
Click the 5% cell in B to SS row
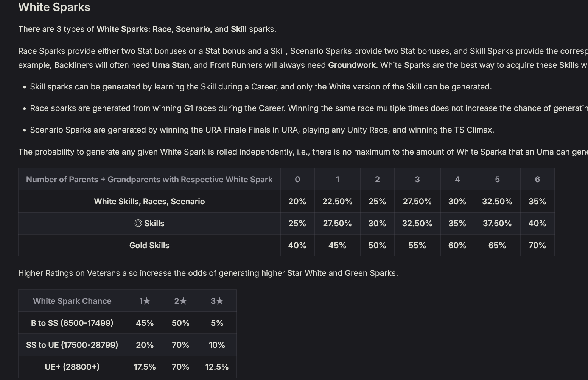(217, 323)
